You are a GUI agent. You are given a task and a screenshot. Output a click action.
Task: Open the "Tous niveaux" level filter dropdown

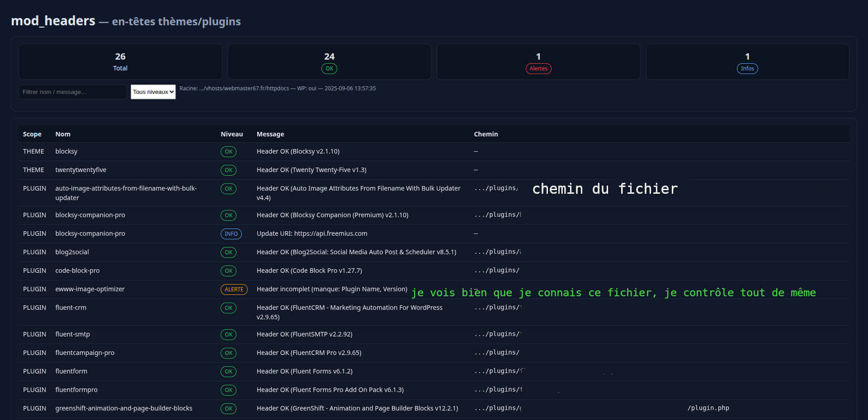[x=153, y=92]
